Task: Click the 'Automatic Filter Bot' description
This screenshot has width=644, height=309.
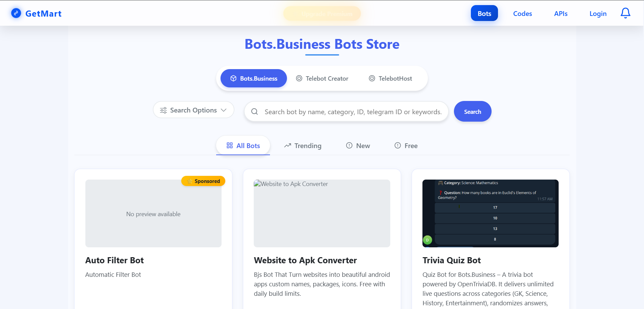Action: pos(113,274)
